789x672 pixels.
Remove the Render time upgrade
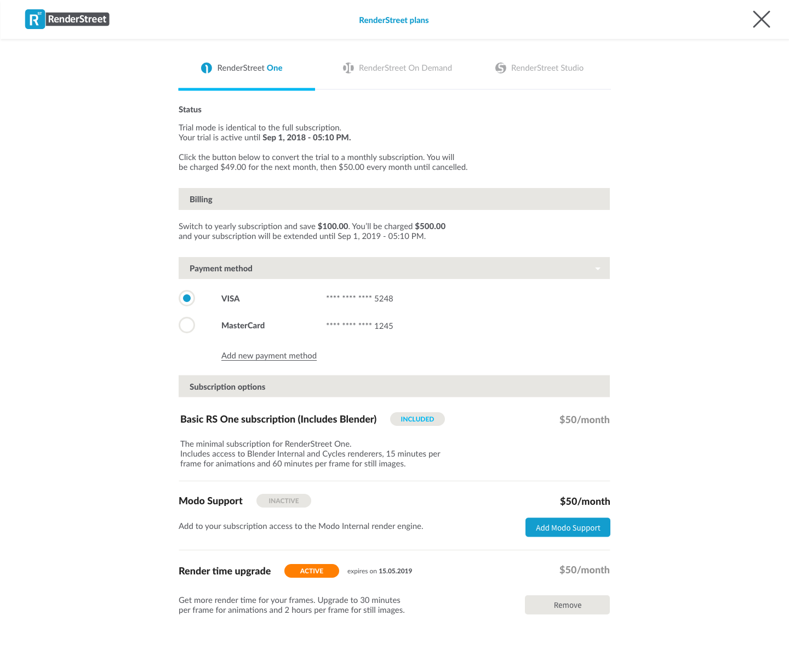tap(567, 605)
